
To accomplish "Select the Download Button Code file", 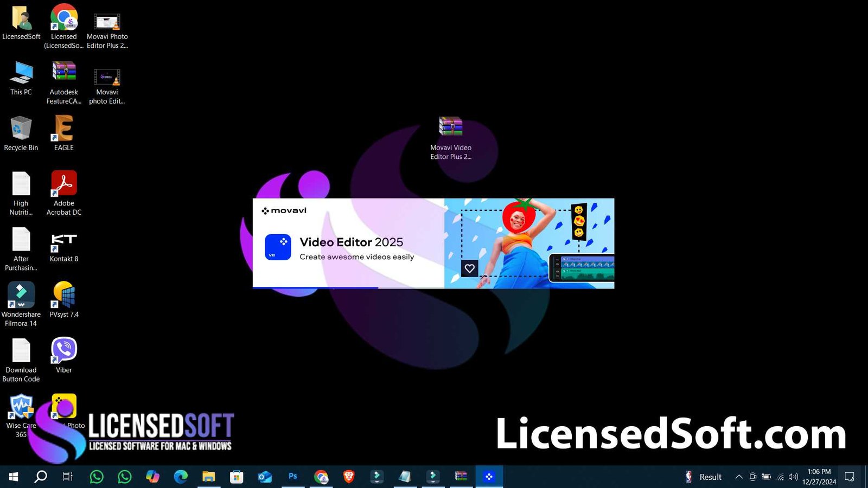I will 21,360.
